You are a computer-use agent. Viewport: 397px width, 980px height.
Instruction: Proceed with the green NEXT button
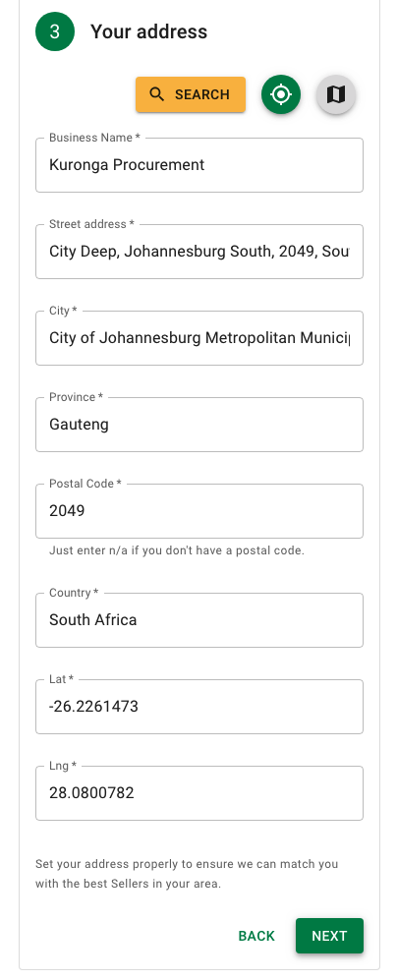[329, 936]
